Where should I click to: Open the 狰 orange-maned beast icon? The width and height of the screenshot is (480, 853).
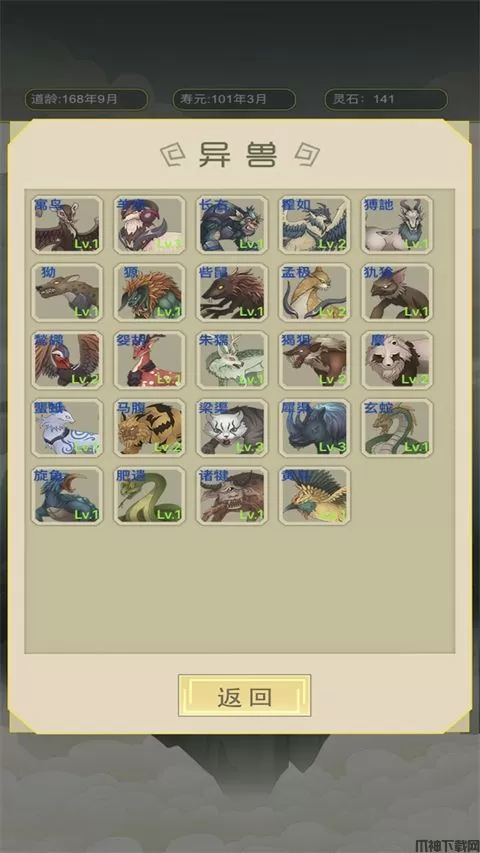click(x=150, y=292)
